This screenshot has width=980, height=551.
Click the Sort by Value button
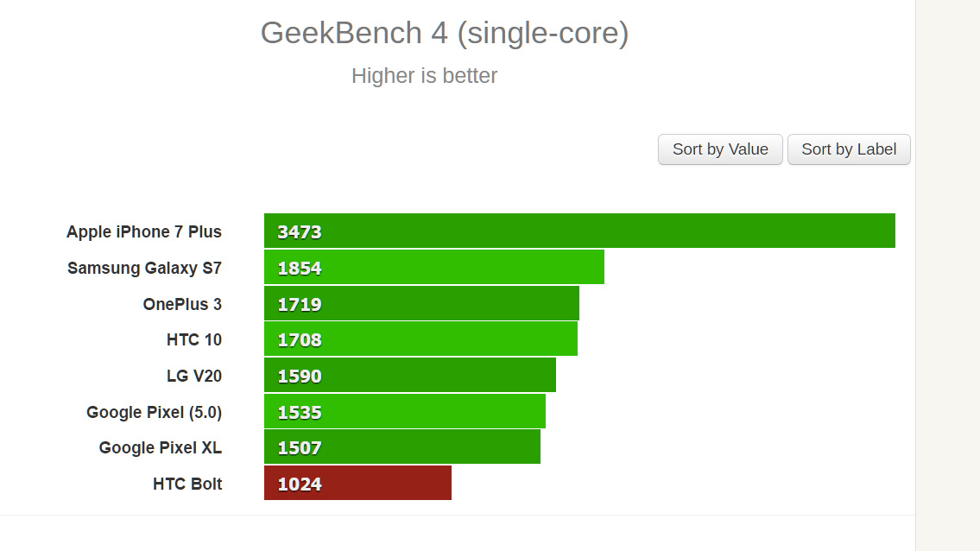click(720, 149)
